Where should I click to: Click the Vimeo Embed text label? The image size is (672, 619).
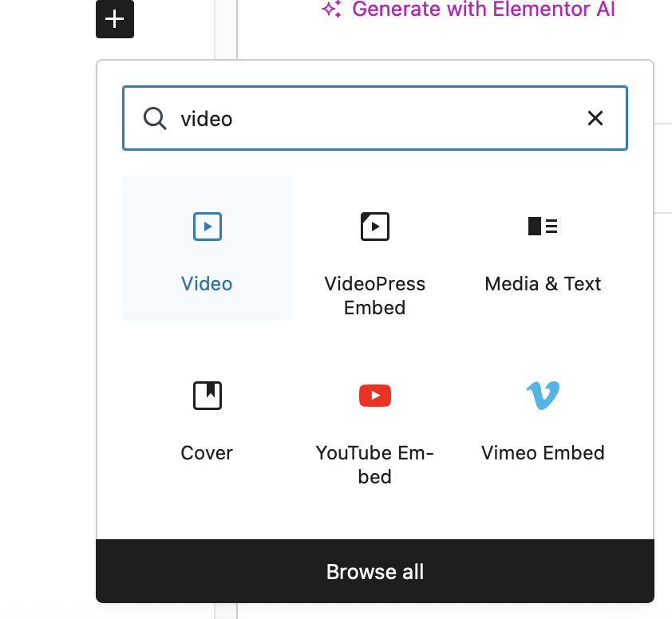coord(543,453)
